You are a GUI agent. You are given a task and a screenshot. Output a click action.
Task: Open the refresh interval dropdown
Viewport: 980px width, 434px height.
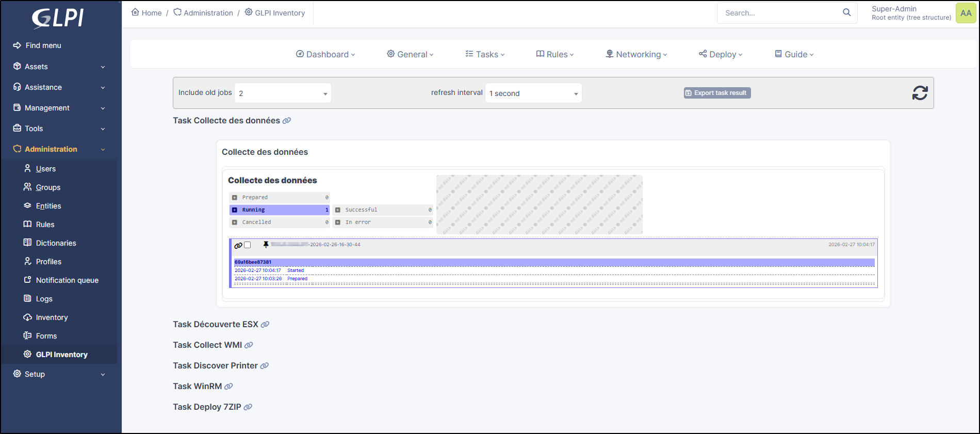(x=533, y=93)
